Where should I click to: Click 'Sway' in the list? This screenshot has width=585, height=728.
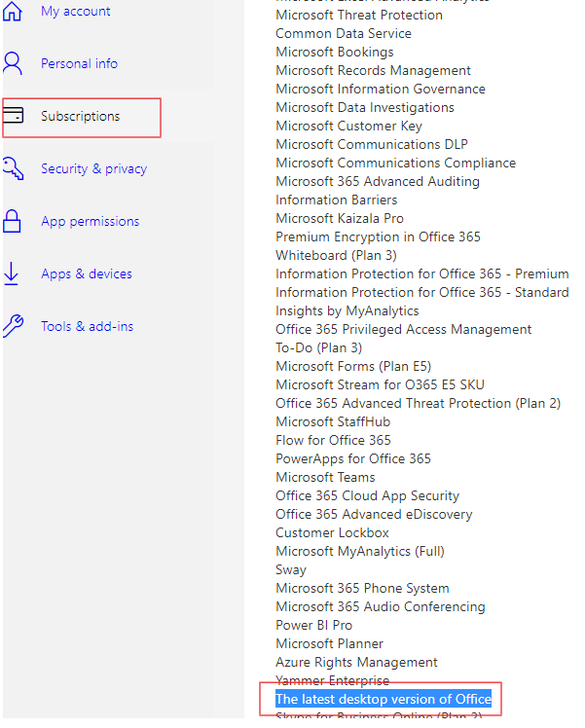pos(291,570)
